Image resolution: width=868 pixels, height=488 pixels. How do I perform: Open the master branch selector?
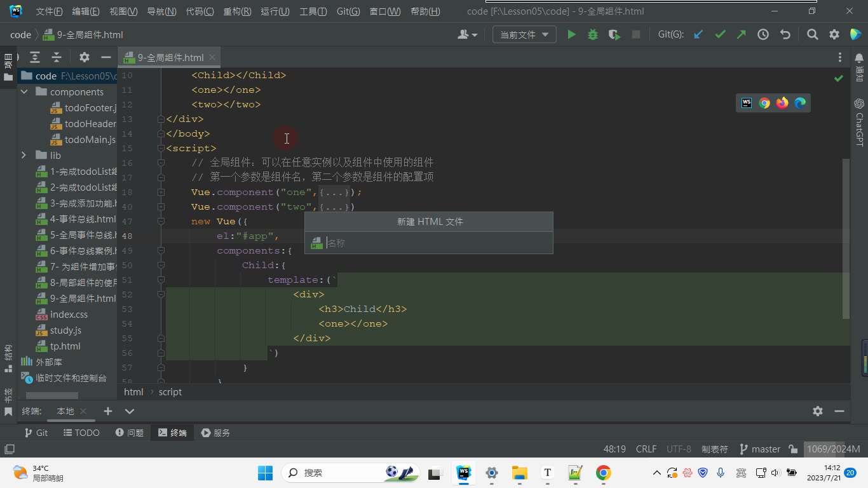pyautogui.click(x=760, y=449)
